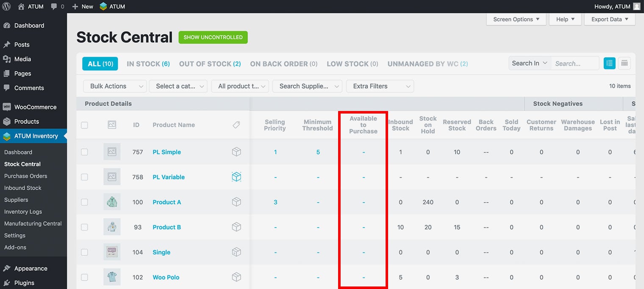Open the comments bubble icon in admin bar
The width and height of the screenshot is (644, 289).
[54, 6]
